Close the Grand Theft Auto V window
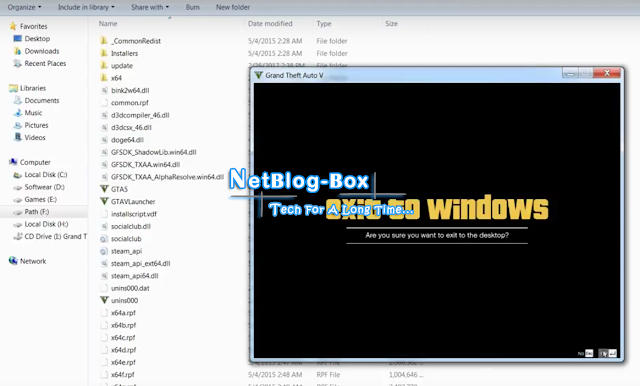 (607, 73)
